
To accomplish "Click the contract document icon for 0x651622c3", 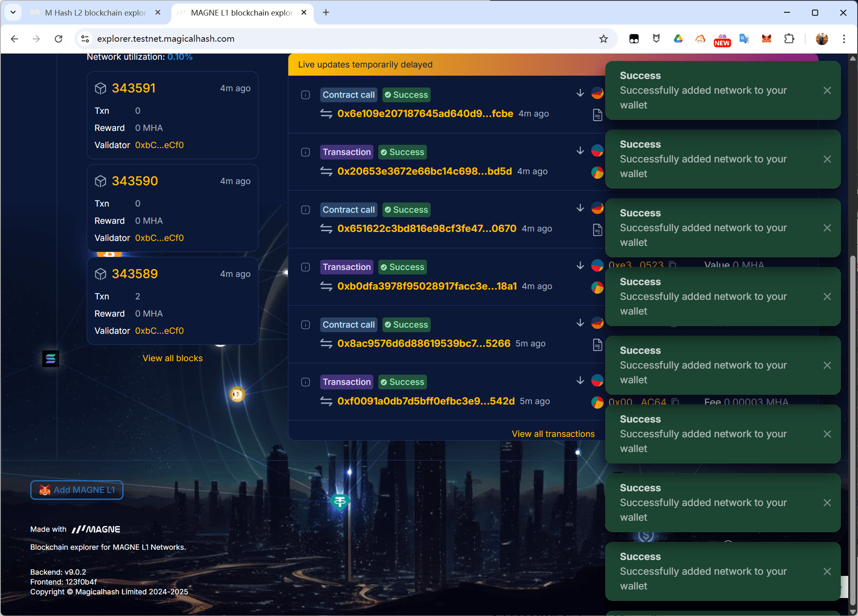I will (x=597, y=230).
